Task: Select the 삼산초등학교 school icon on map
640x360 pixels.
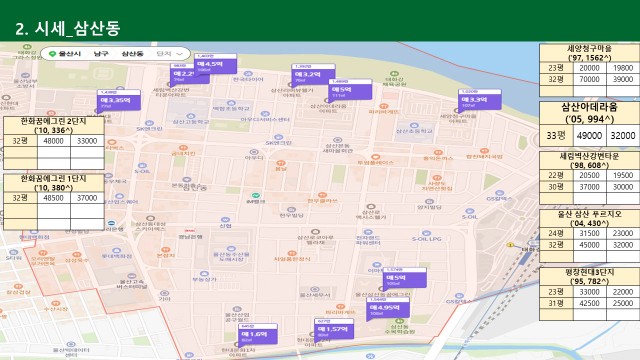Action: (x=414, y=125)
